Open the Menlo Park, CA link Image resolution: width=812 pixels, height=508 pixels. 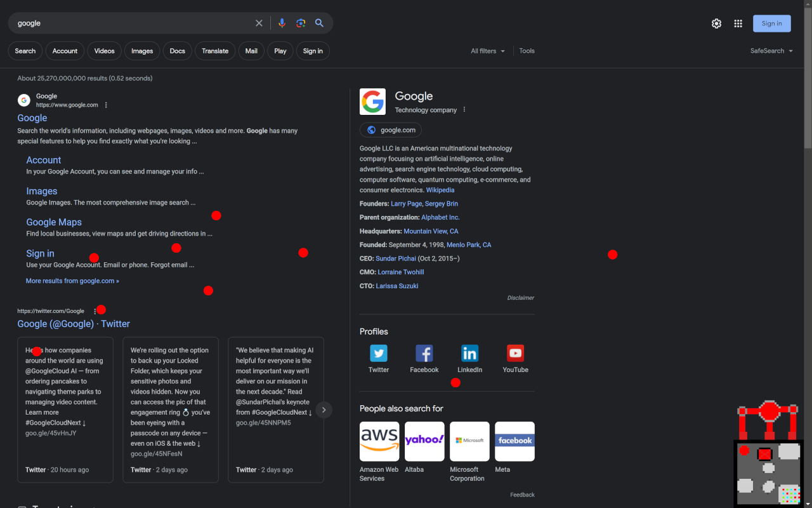click(x=469, y=244)
